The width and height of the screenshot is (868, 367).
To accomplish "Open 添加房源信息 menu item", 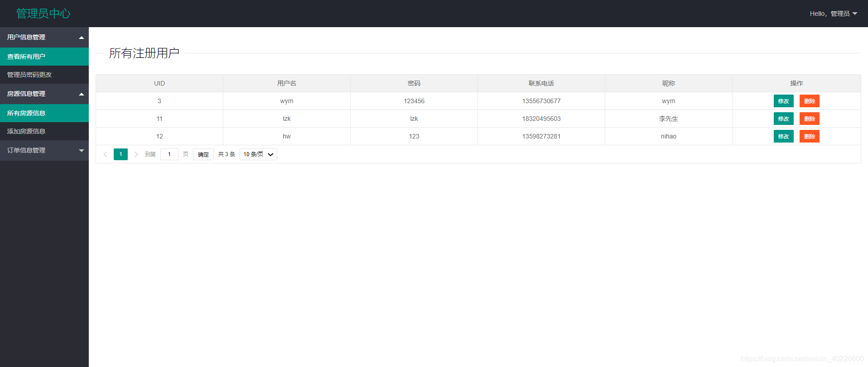I will (x=44, y=131).
